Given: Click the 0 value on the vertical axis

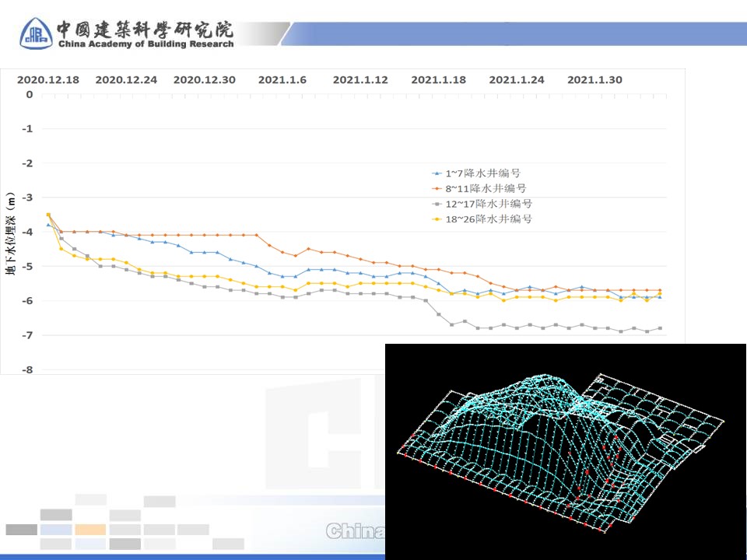Looking at the screenshot, I should click(x=30, y=94).
